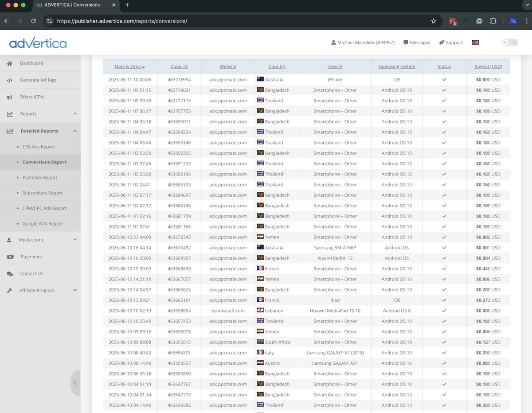The width and height of the screenshot is (532, 413).
Task: Open Push Ads Report
Action: tap(40, 178)
